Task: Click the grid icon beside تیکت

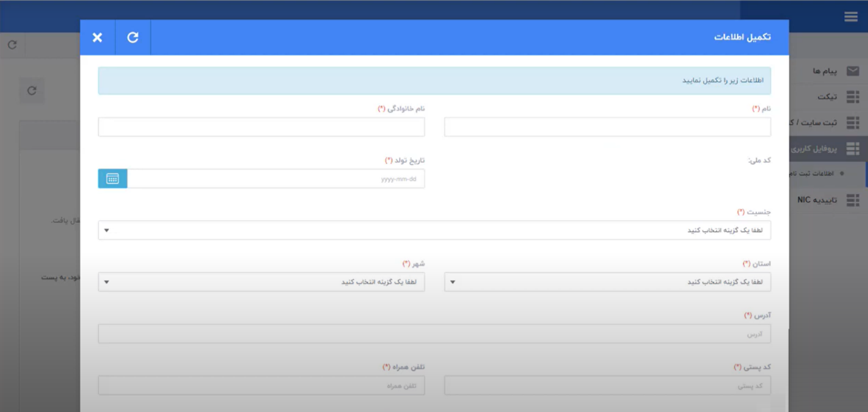Action: point(852,97)
